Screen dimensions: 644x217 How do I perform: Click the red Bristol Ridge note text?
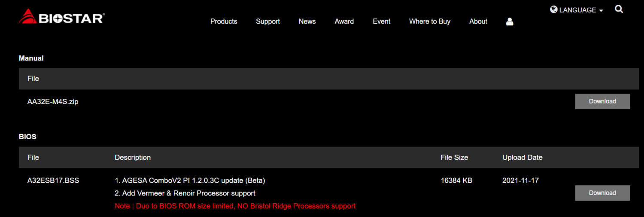(235, 206)
